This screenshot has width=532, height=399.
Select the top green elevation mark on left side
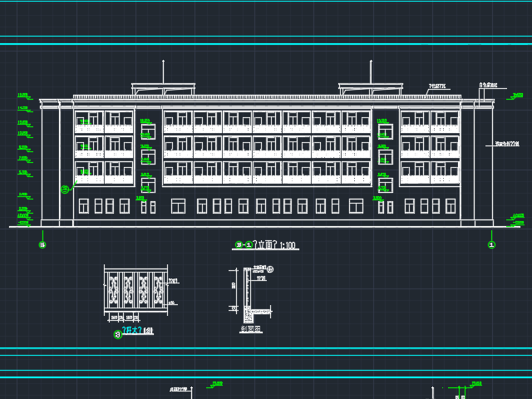(22, 96)
